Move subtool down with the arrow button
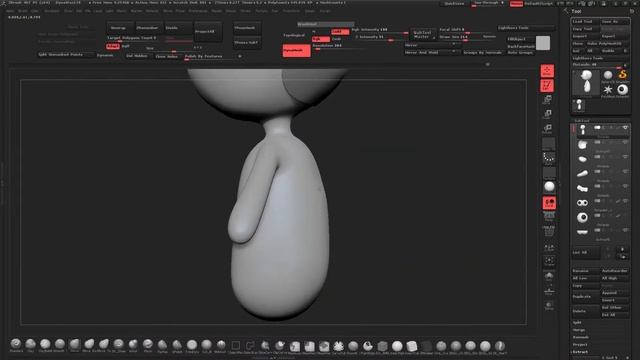The height and width of the screenshot is (360, 640). click(x=622, y=256)
